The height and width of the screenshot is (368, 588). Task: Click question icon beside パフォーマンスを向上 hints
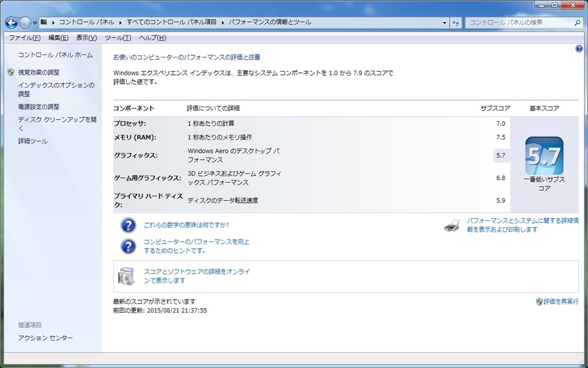[128, 246]
